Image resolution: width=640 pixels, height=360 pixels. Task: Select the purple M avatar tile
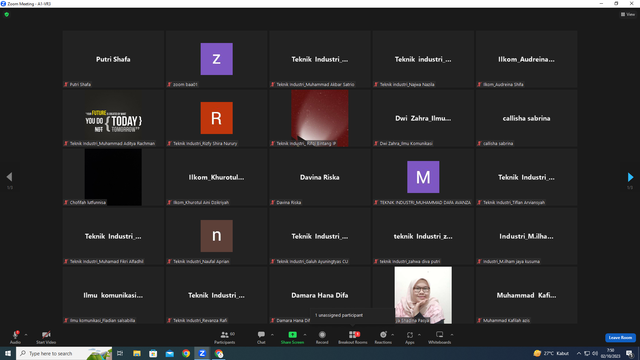423,177
